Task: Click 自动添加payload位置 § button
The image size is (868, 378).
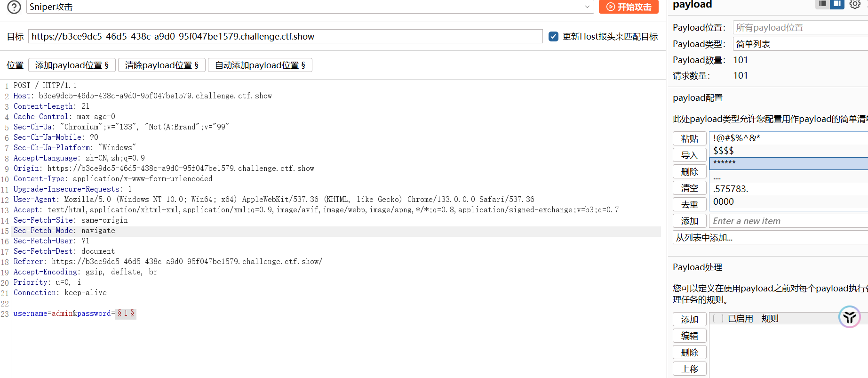Action: click(x=260, y=65)
